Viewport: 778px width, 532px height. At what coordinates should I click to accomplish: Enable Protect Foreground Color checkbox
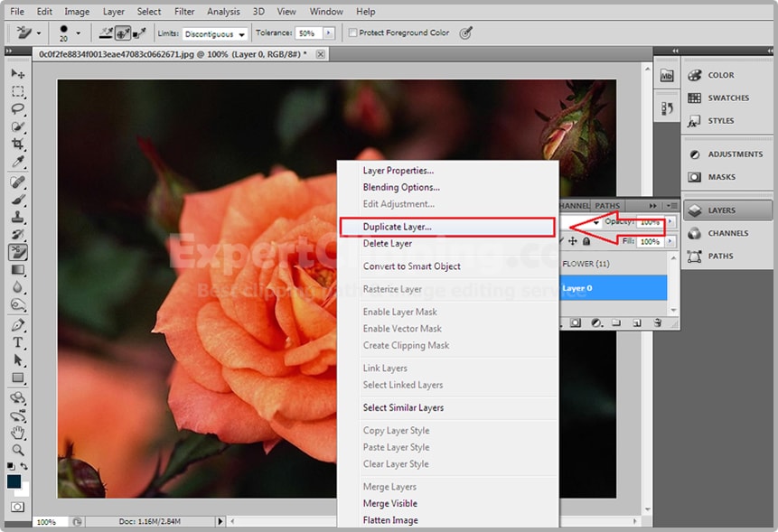352,33
